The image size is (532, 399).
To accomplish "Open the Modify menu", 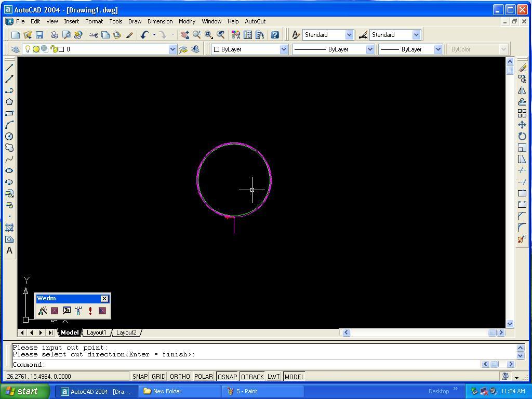I will [187, 21].
